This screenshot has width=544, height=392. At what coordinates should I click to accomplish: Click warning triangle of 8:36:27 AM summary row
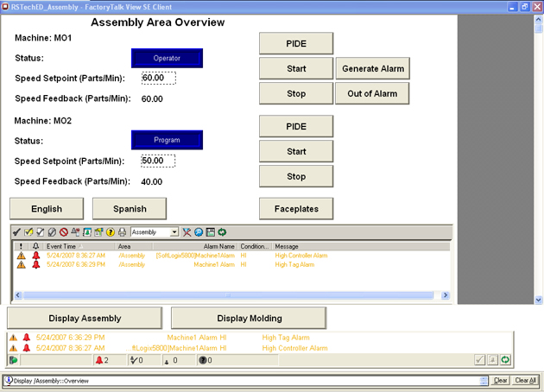[x=22, y=256]
